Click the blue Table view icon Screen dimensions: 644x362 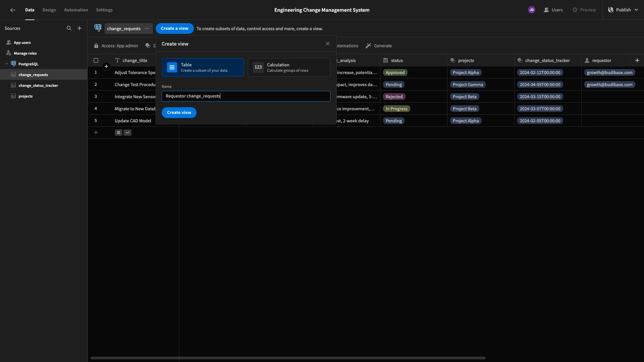tap(172, 67)
